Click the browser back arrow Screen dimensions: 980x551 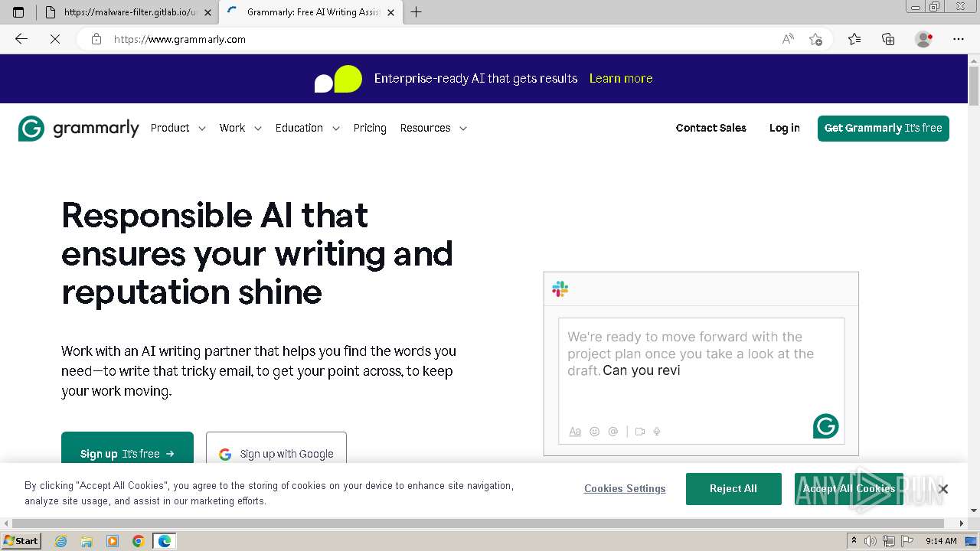pyautogui.click(x=21, y=39)
